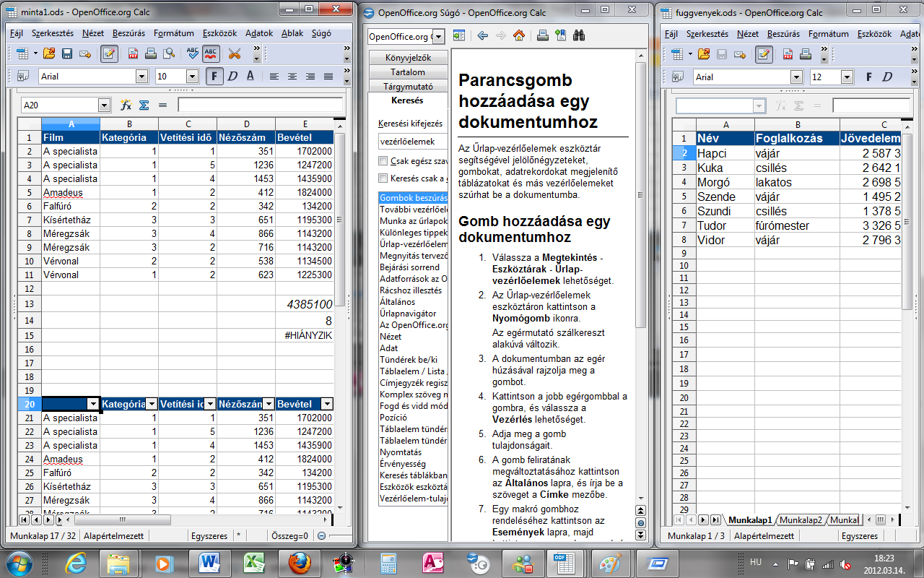Click the zoom out minus icon in minta1.ods status bar
This screenshot has width=924, height=578.
tap(321, 536)
